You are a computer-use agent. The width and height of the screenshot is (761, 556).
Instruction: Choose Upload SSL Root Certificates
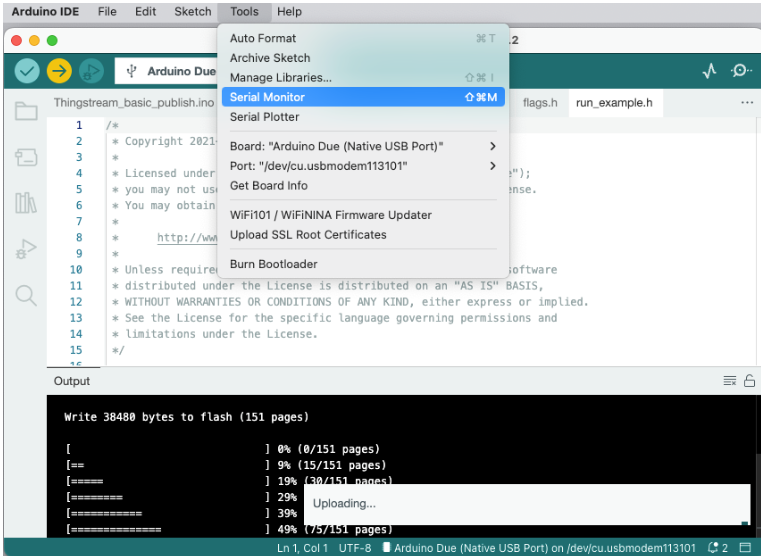pyautogui.click(x=363, y=235)
